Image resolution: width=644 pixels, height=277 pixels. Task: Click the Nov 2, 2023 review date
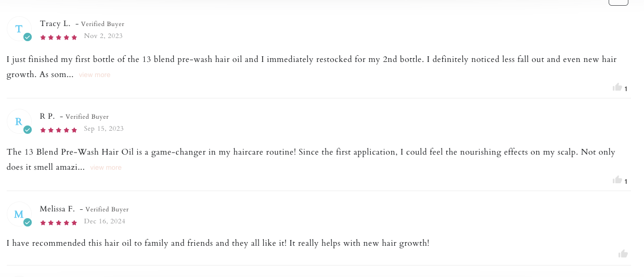click(103, 36)
